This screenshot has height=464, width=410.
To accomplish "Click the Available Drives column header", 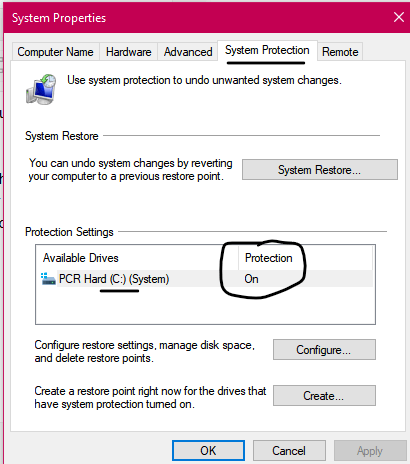I will (x=137, y=258).
